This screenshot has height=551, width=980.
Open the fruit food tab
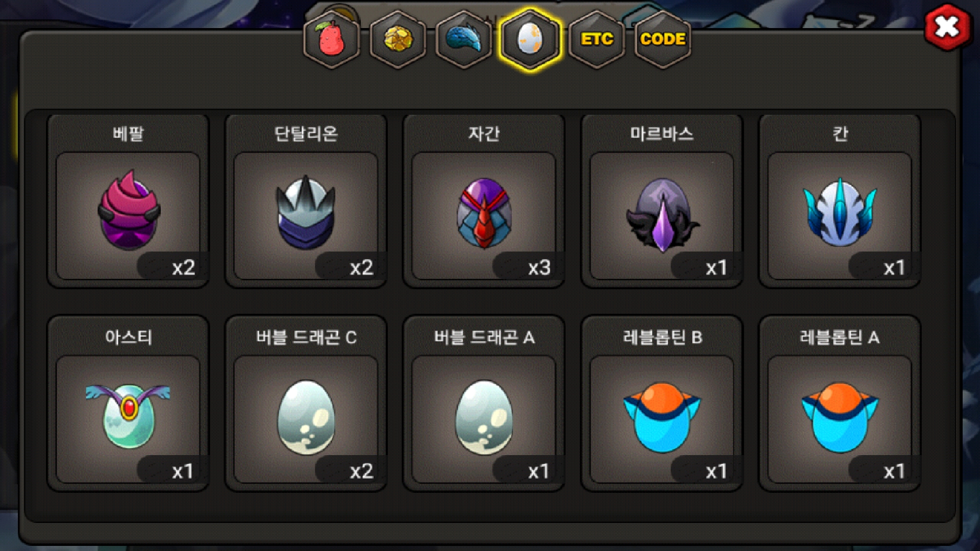(x=332, y=39)
